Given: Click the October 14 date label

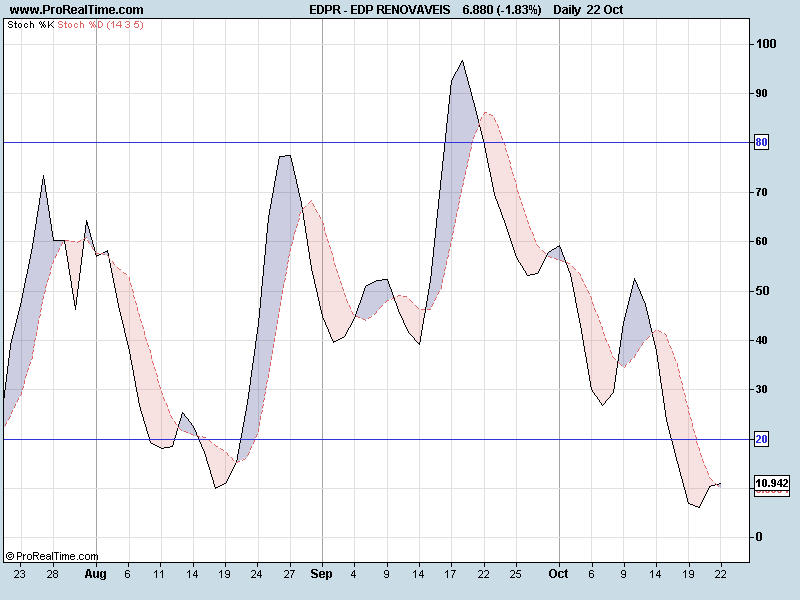Looking at the screenshot, I should tap(656, 574).
